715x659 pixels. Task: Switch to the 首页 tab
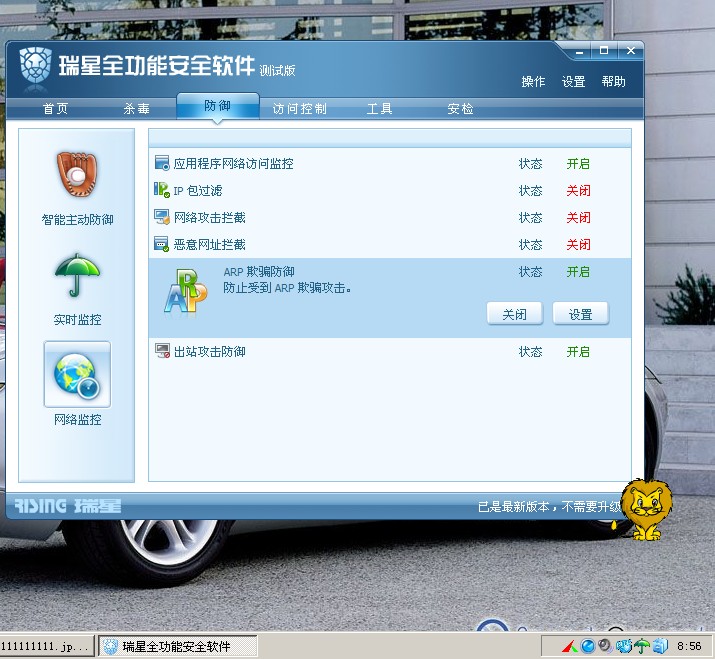click(55, 109)
